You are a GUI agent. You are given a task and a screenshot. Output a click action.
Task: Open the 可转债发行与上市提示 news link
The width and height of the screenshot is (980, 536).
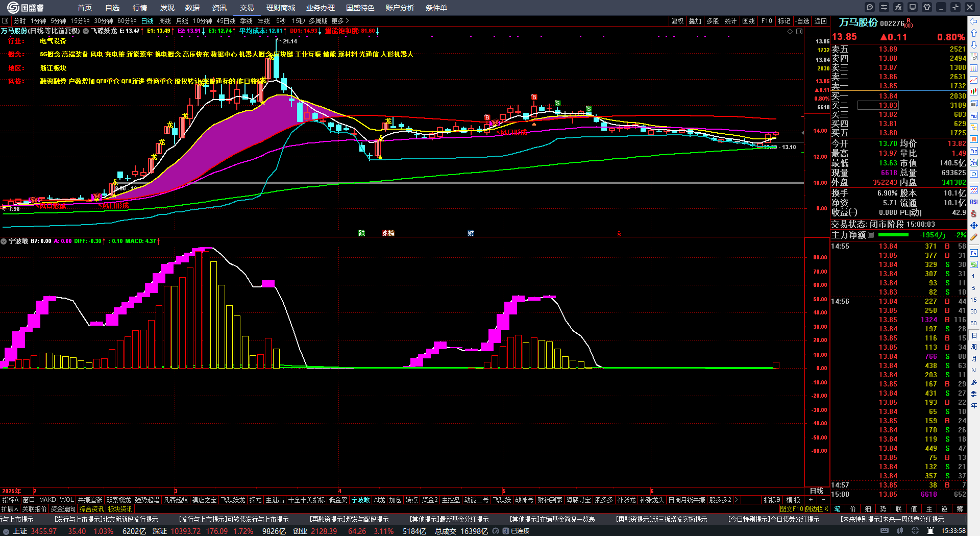(x=234, y=519)
